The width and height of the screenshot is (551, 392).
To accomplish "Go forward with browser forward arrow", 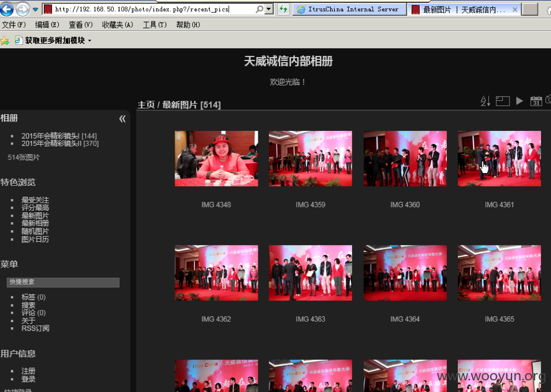I will [23, 9].
